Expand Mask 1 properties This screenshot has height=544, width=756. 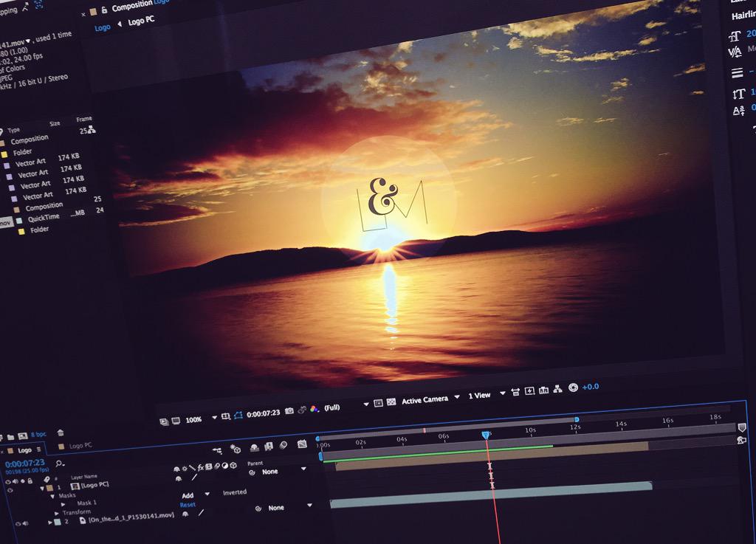63,504
